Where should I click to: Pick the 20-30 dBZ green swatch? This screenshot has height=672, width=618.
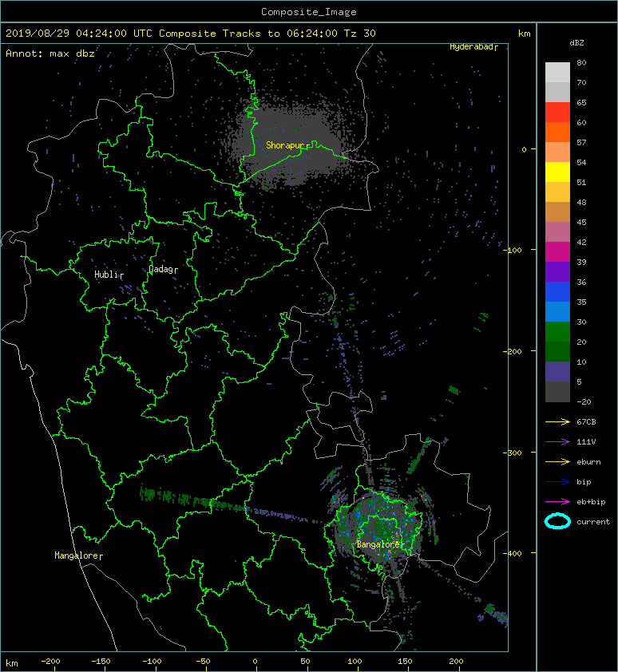point(557,332)
